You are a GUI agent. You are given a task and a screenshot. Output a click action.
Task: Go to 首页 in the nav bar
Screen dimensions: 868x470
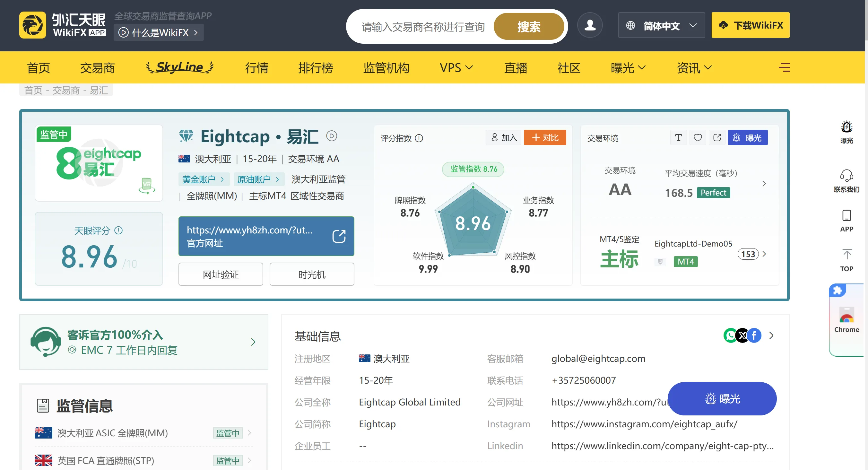39,68
